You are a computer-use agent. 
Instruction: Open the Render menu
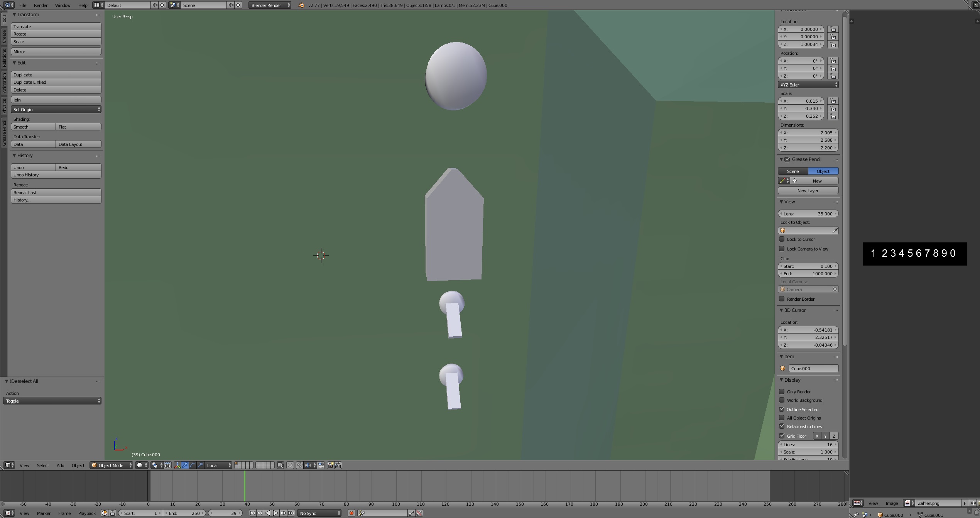pos(41,5)
